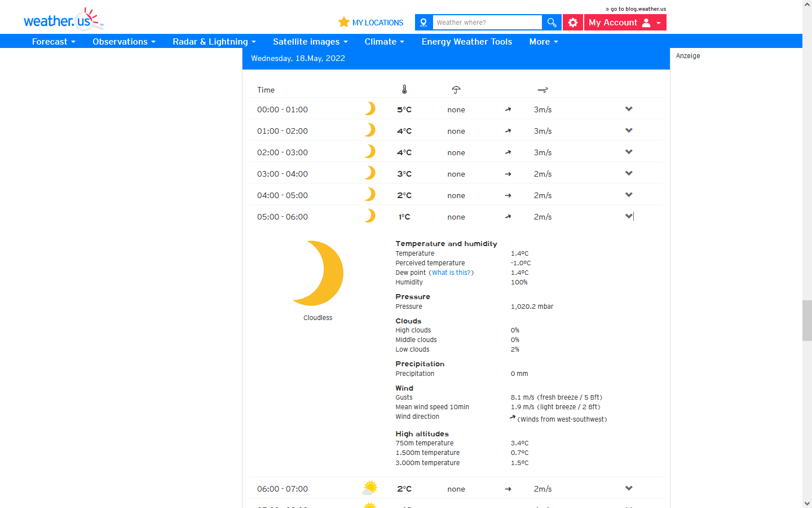Open the More menu

544,41
